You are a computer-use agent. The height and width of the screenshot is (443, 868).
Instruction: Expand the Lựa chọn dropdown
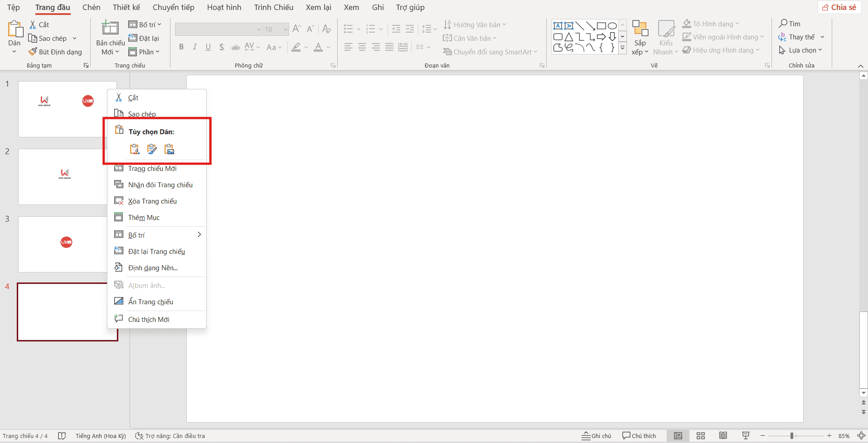tap(820, 50)
